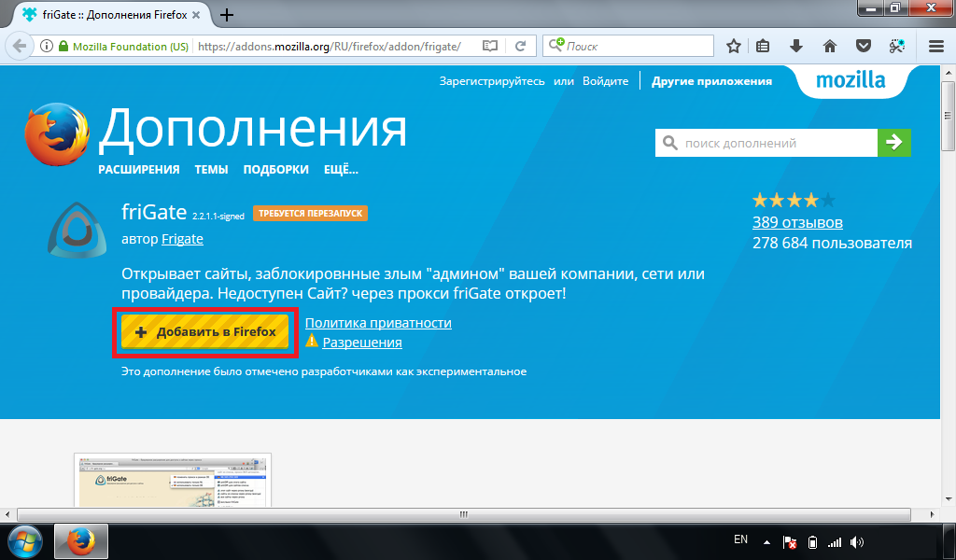Show hidden tray icons arrow
This screenshot has height=560, width=956.
pyautogui.click(x=767, y=542)
